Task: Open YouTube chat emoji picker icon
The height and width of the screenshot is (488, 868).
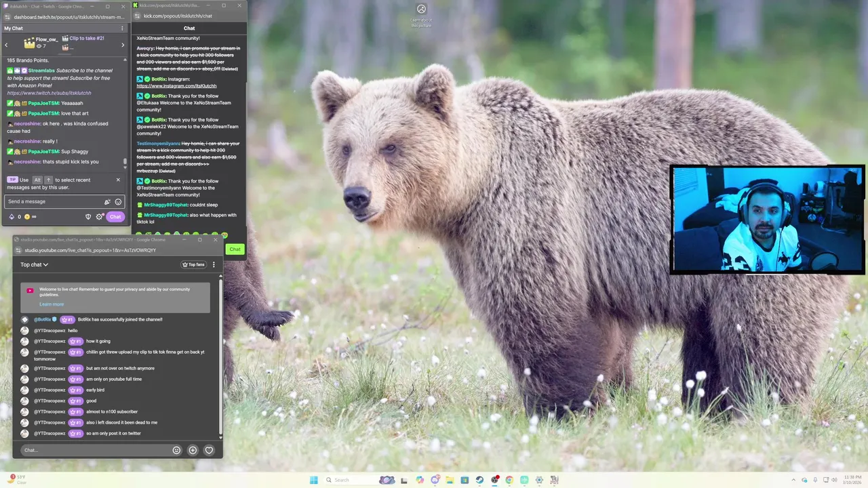Action: (177, 450)
